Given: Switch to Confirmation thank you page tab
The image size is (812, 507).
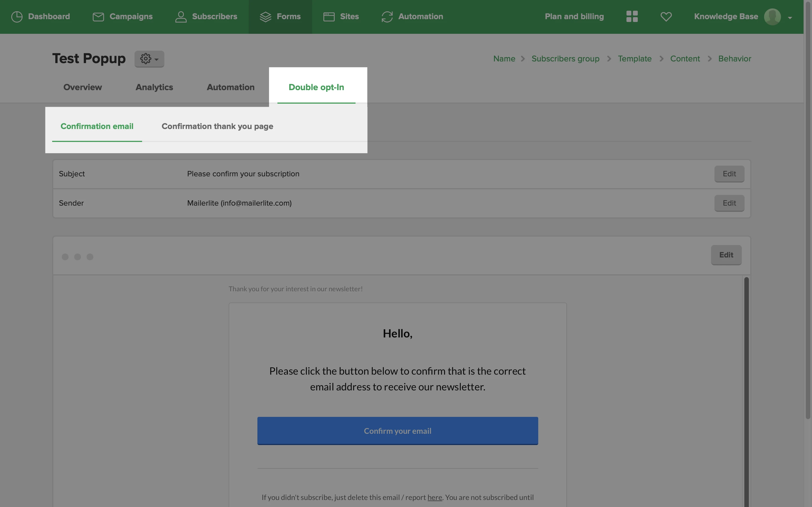Looking at the screenshot, I should pyautogui.click(x=217, y=126).
